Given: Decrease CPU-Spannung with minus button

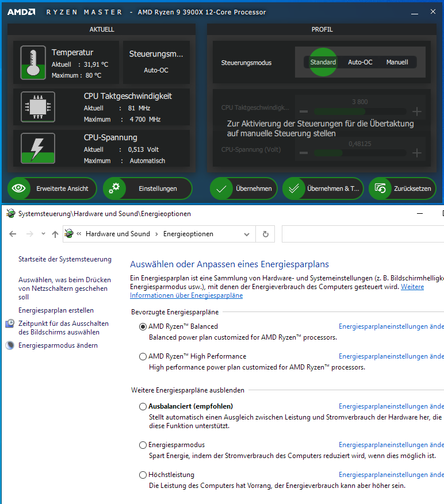Looking at the screenshot, I should 304,153.
